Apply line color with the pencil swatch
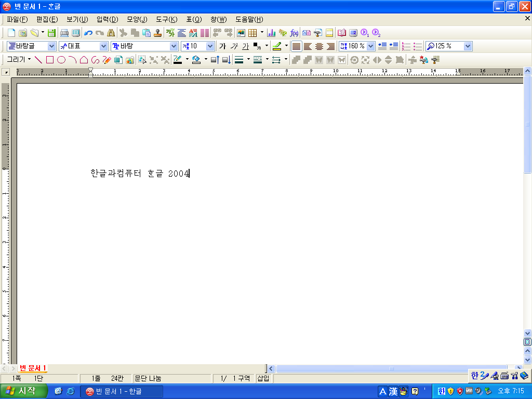Screen dimensions: 532x399 [x=178, y=60]
